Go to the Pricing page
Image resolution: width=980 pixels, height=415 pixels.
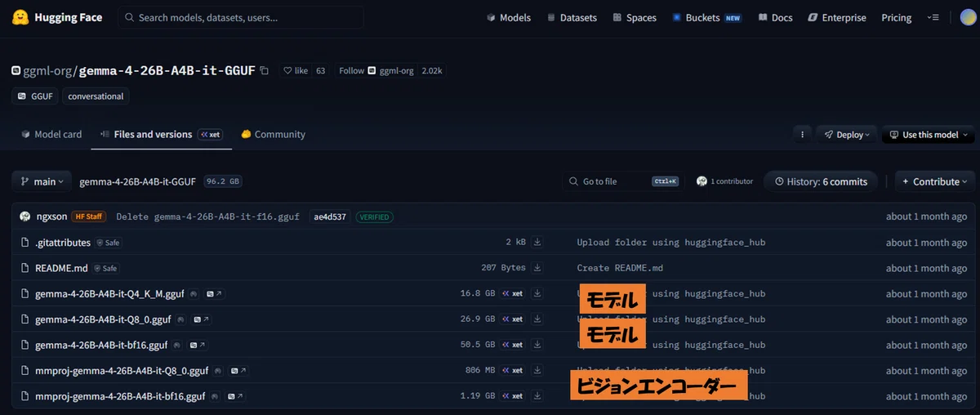[896, 18]
